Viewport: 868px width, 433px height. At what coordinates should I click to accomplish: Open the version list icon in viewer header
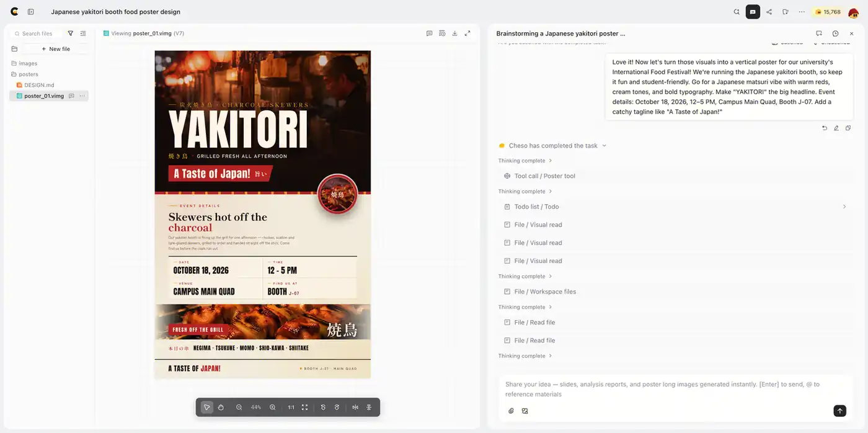[x=442, y=33]
